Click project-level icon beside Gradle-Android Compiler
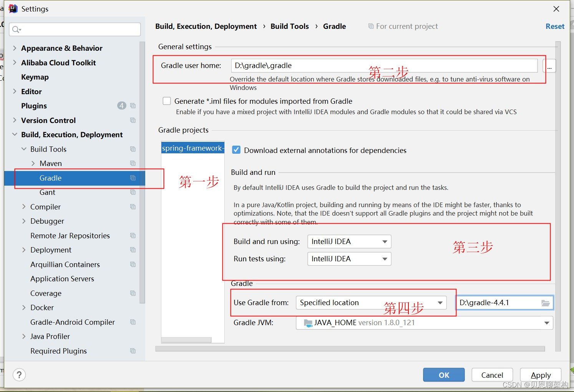 click(133, 322)
